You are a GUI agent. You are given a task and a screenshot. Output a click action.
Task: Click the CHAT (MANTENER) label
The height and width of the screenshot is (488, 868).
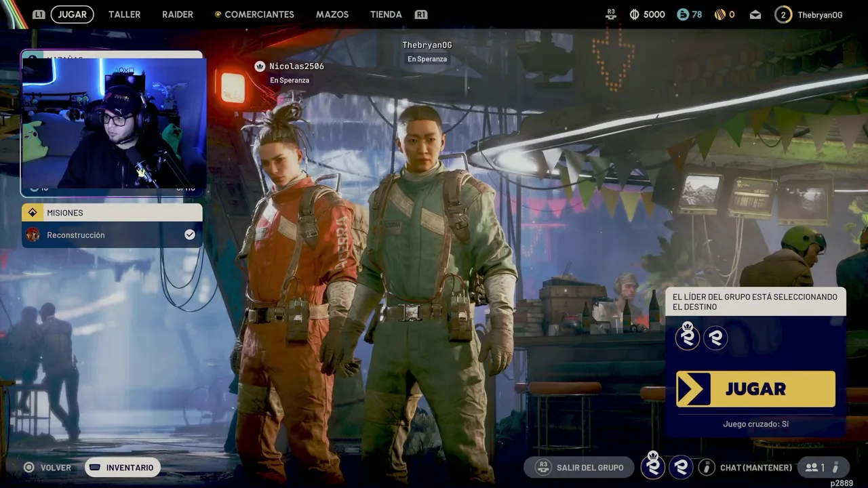[x=755, y=468]
